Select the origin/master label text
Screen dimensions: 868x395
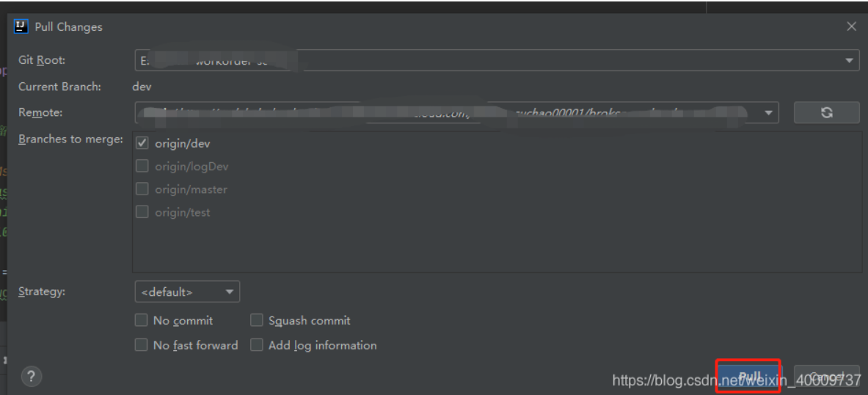(x=191, y=189)
